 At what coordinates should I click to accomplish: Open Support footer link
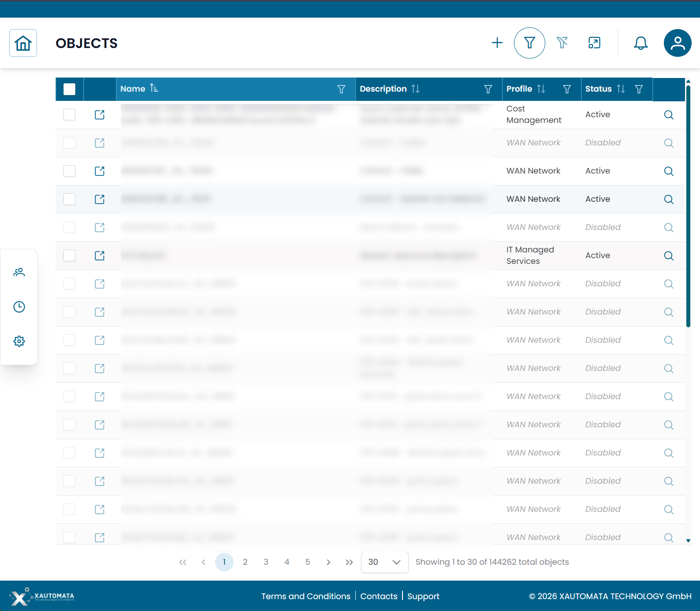point(423,596)
